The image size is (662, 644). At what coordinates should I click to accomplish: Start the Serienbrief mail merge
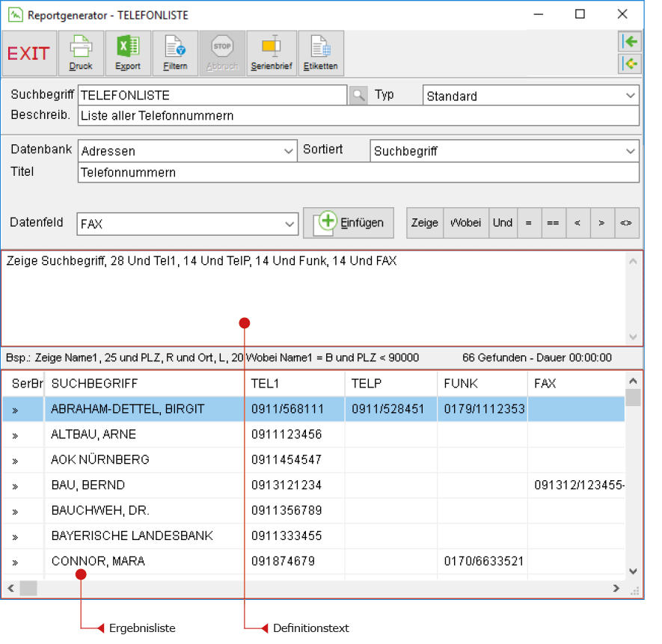click(x=272, y=53)
